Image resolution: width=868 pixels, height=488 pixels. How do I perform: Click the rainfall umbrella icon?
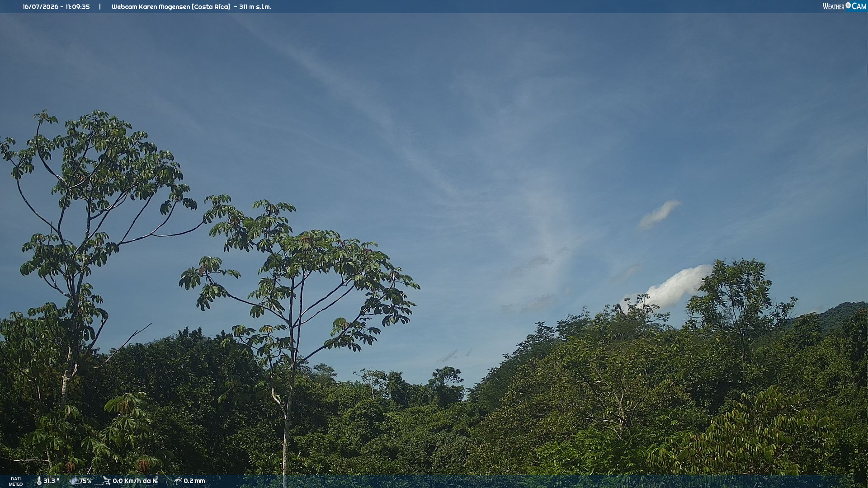pos(178,481)
